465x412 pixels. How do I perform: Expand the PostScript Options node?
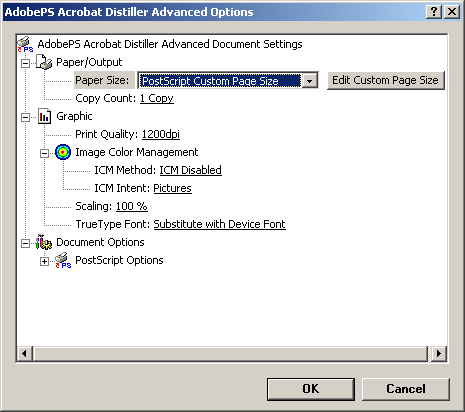(x=44, y=261)
